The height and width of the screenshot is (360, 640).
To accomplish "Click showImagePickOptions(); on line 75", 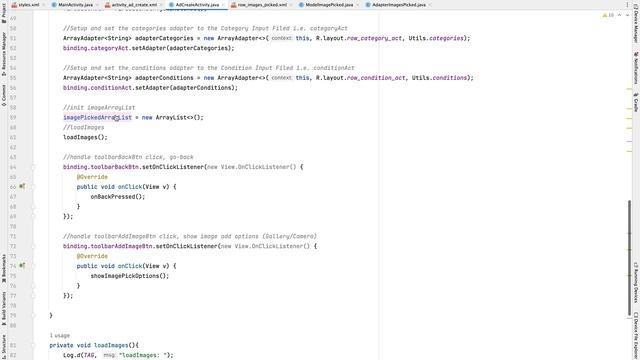I will click(130, 276).
